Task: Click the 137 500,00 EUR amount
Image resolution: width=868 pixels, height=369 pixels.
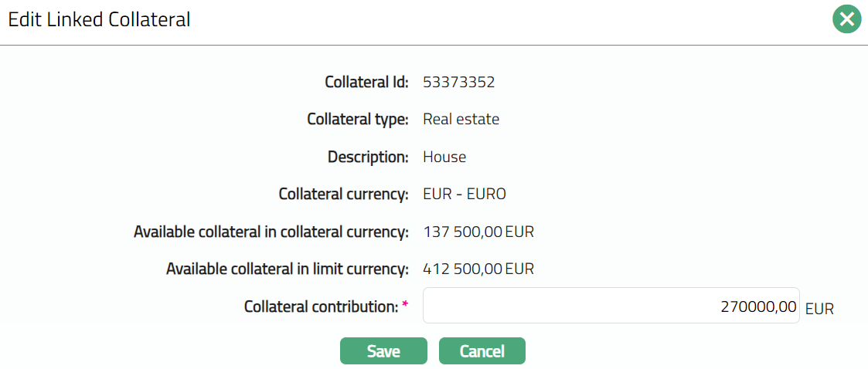Action: pyautogui.click(x=478, y=232)
